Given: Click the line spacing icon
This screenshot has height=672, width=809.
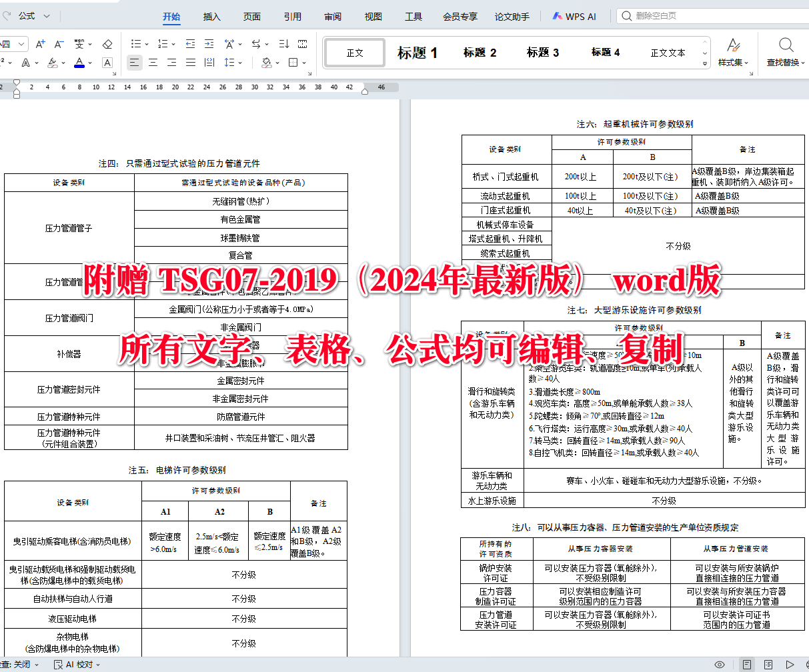Looking at the screenshot, I should [x=229, y=63].
